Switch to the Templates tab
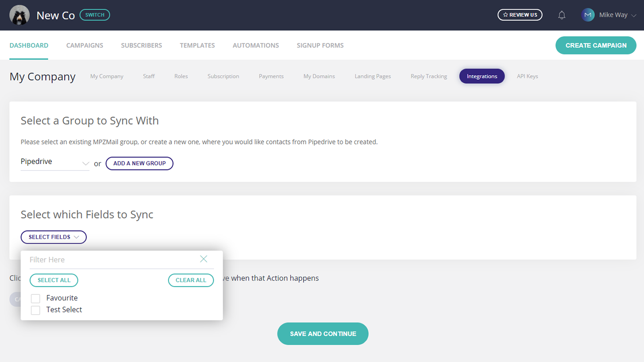 197,45
